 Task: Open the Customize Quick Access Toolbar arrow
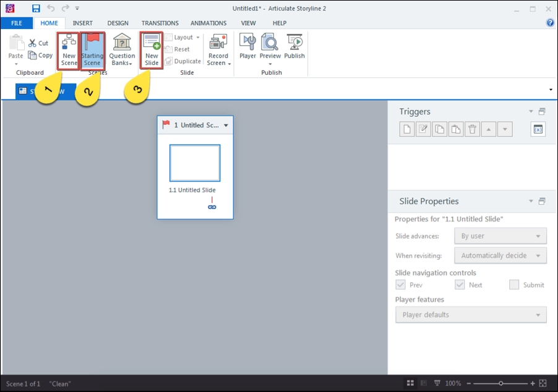click(x=77, y=8)
